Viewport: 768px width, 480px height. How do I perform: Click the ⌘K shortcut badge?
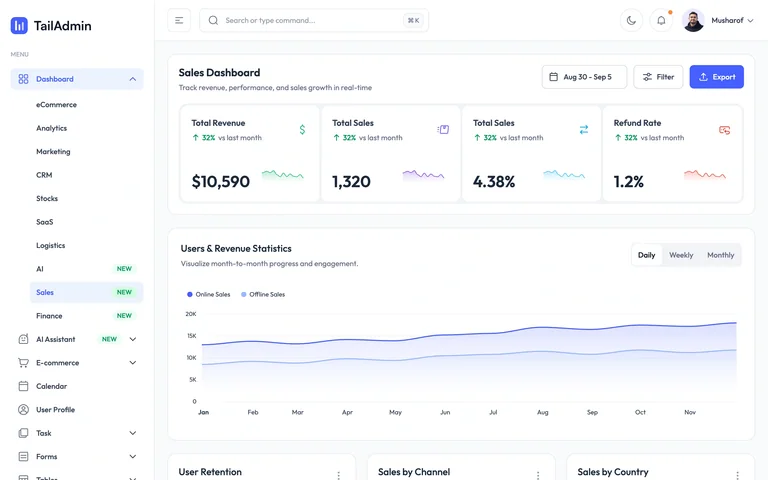pos(413,21)
